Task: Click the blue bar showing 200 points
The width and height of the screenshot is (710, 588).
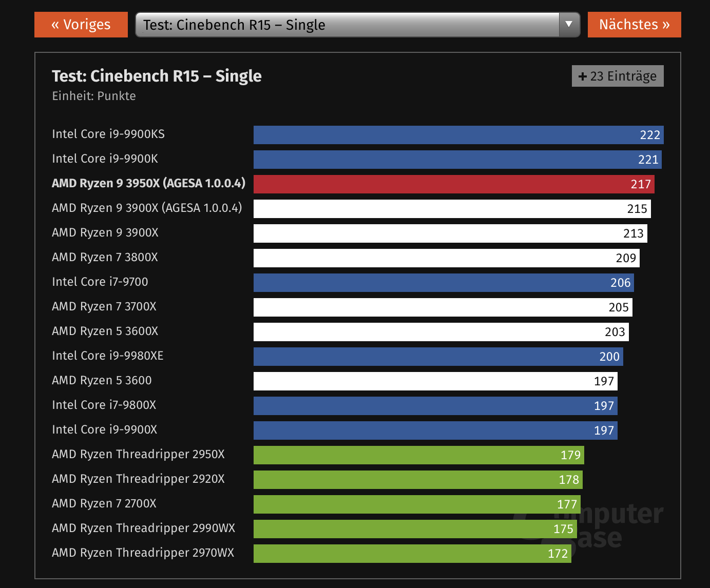Action: (x=438, y=357)
